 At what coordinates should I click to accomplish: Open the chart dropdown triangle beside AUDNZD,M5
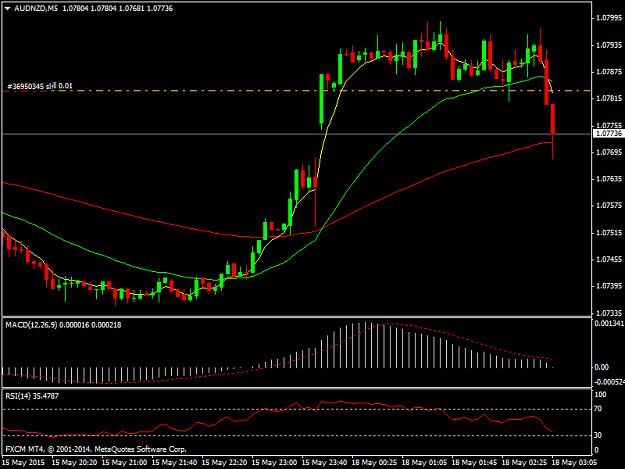click(7, 8)
